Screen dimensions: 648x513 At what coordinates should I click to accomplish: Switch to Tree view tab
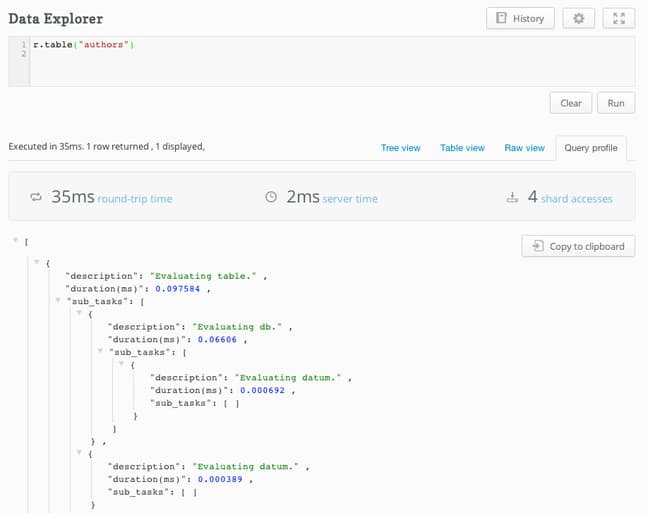(x=400, y=148)
